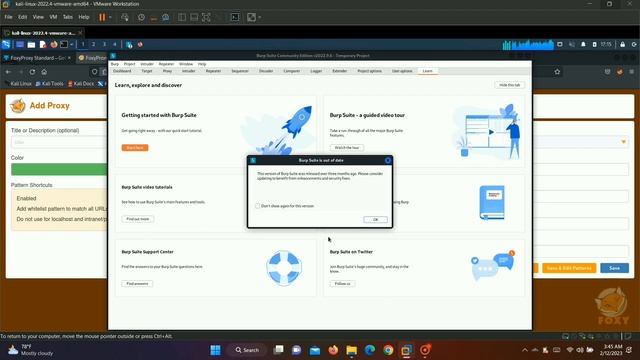
Task: Click Kali panel file manager icon
Action: tap(31, 44)
